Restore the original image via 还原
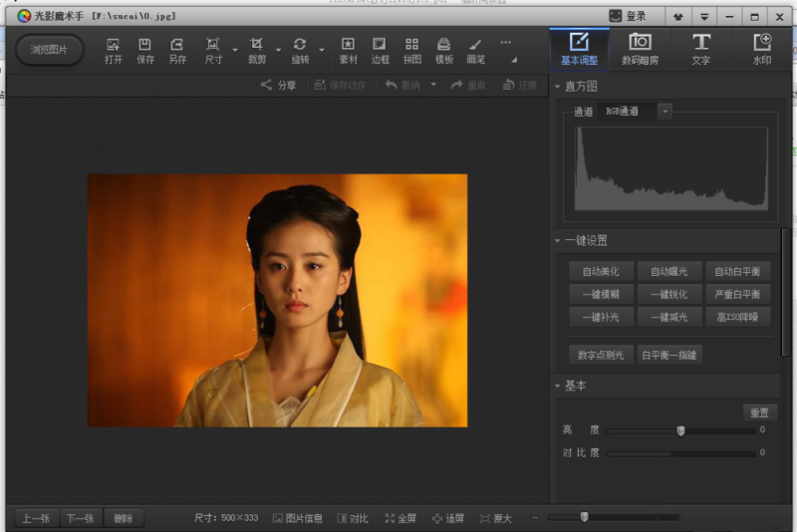The height and width of the screenshot is (532, 797). pyautogui.click(x=519, y=85)
